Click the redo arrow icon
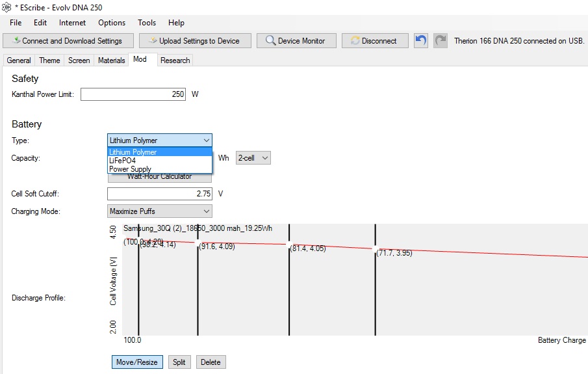 (441, 40)
